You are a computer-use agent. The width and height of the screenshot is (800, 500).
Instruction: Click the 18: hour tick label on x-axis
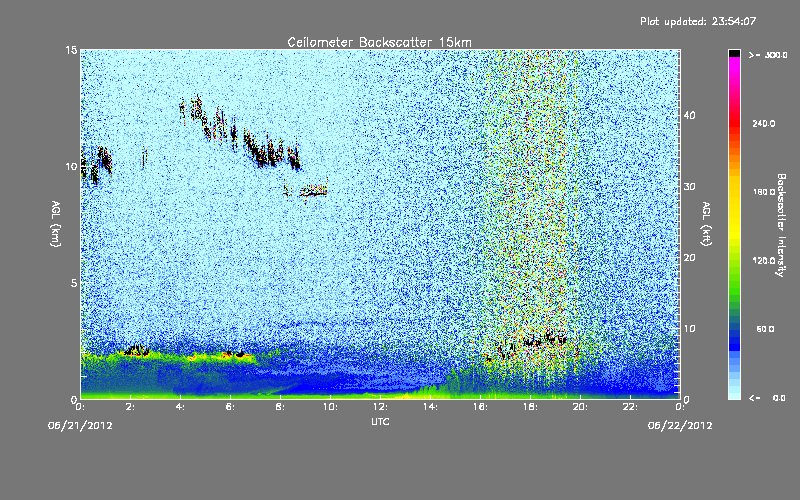tap(530, 407)
